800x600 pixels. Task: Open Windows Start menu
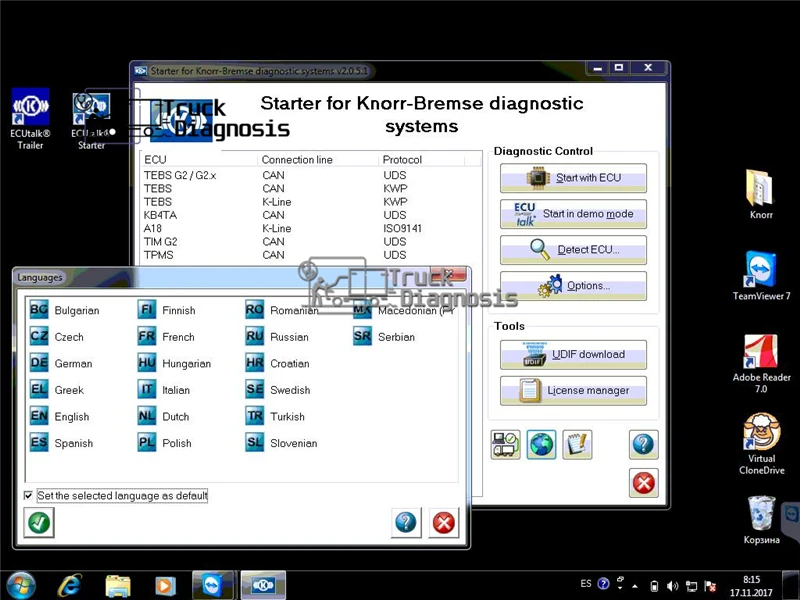[x=21, y=586]
